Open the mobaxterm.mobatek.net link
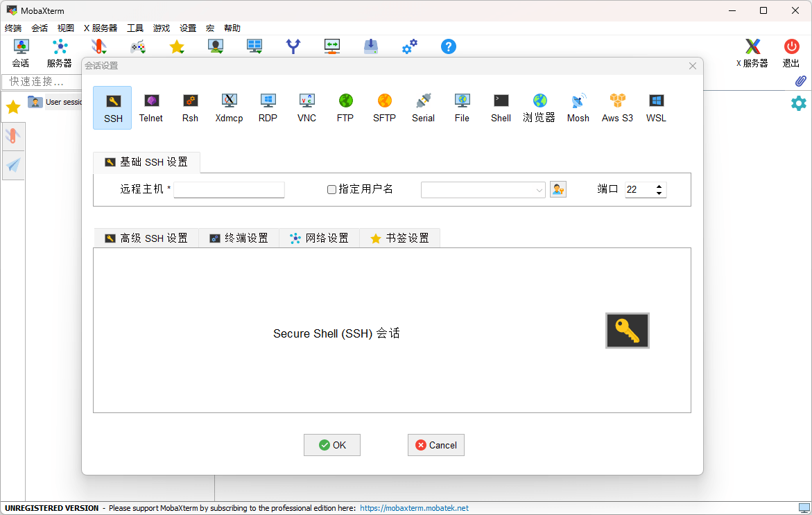This screenshot has height=515, width=812. pos(414,508)
